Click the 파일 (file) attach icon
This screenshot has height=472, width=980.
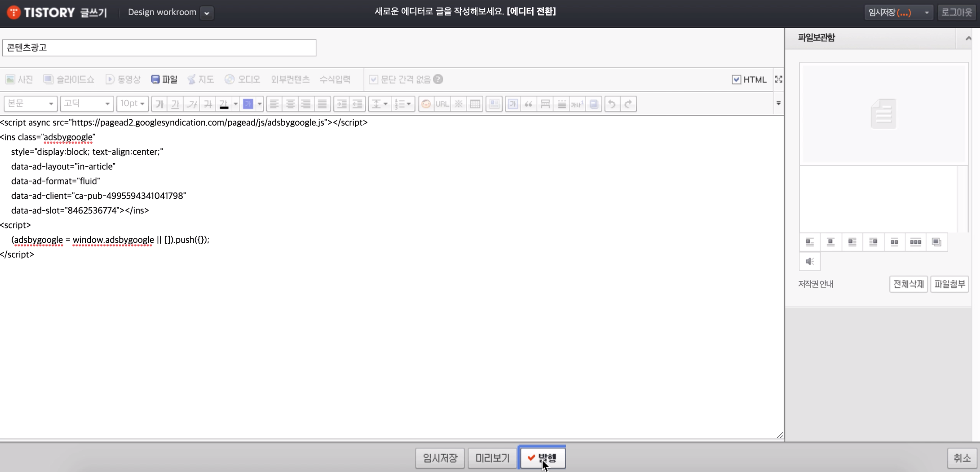[164, 80]
